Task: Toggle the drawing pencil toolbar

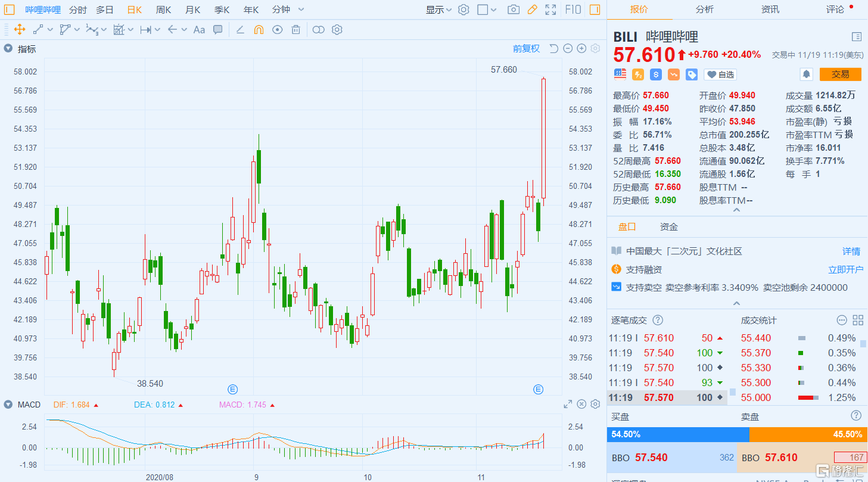Action: pos(533,10)
